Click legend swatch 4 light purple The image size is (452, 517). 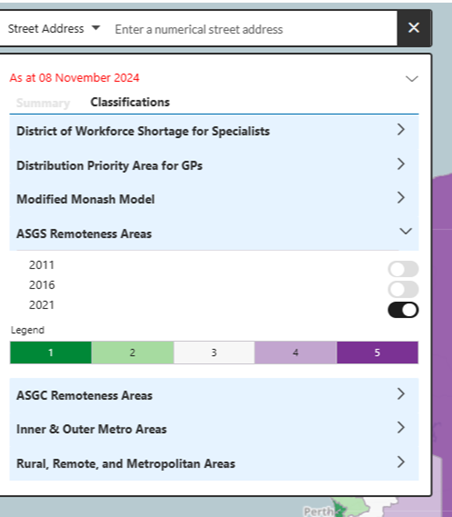pyautogui.click(x=295, y=352)
